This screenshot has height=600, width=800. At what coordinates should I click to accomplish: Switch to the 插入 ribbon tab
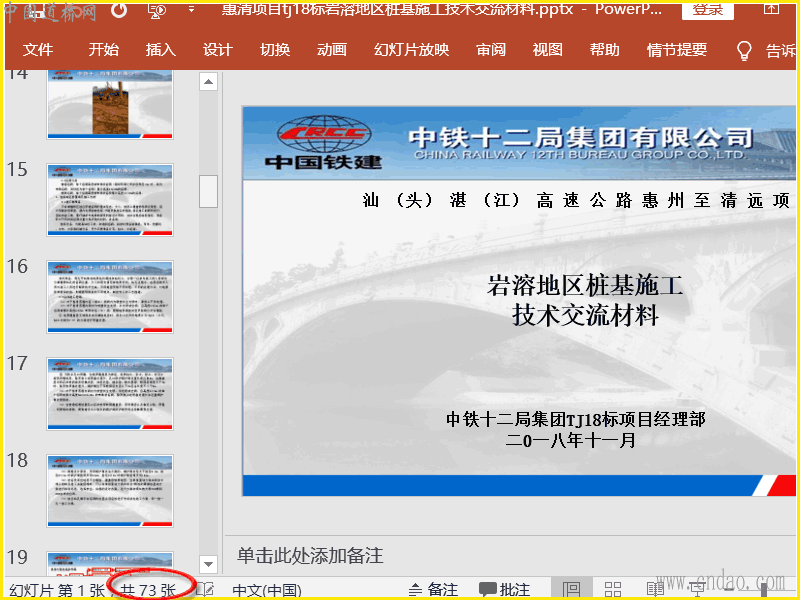tap(161, 50)
